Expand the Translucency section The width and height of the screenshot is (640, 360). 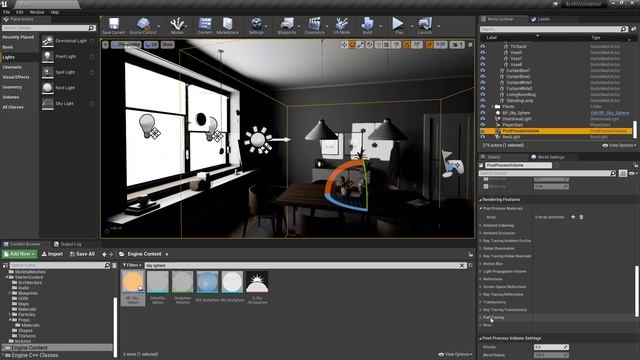481,302
